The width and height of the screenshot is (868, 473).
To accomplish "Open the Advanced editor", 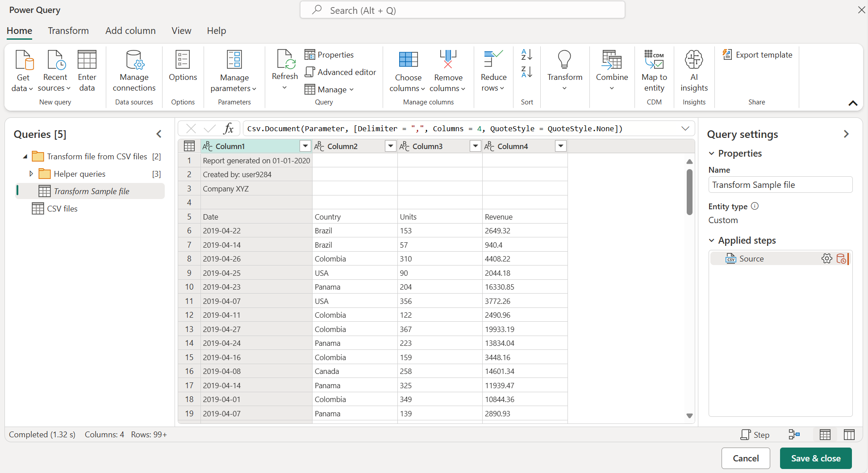I will point(340,72).
